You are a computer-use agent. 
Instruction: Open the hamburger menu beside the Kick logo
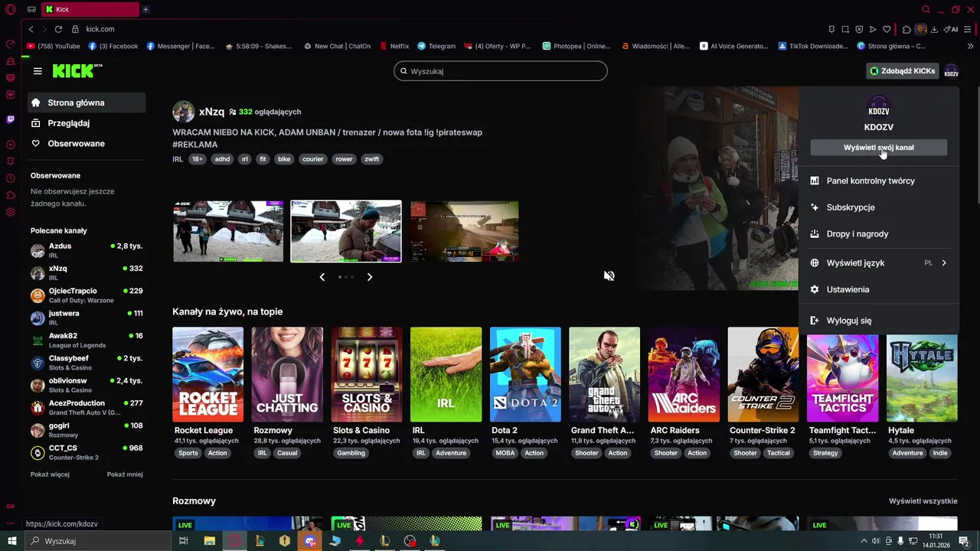(38, 71)
